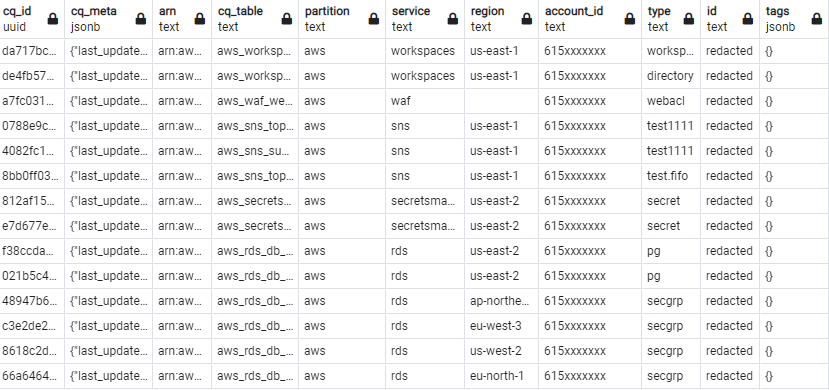The width and height of the screenshot is (829, 390).
Task: Click the lock icon in cq_id header
Action: pyautogui.click(x=53, y=19)
